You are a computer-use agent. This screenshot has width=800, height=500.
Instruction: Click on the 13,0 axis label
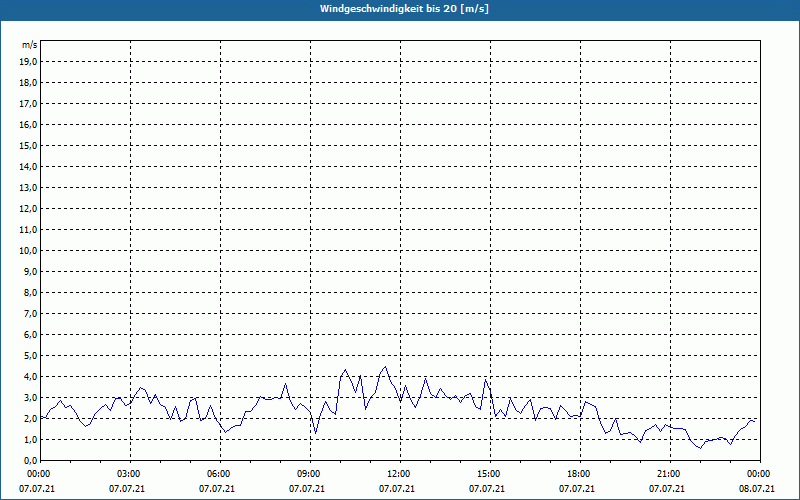point(28,187)
